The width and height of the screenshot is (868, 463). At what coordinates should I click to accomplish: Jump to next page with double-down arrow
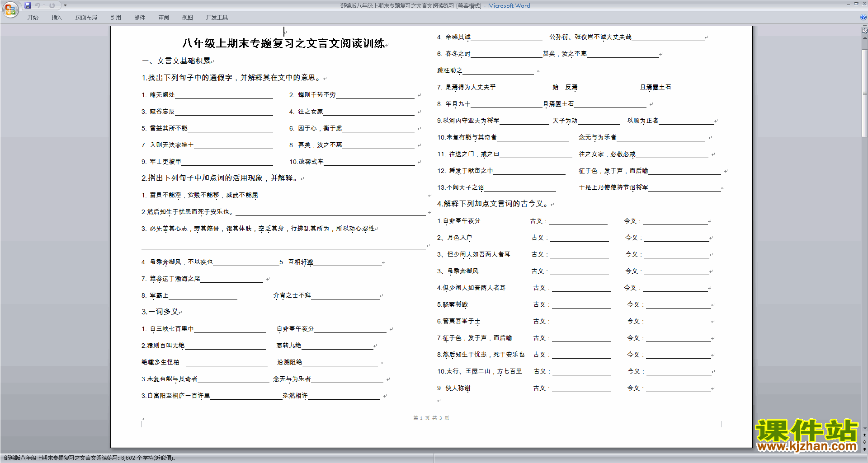pyautogui.click(x=865, y=449)
